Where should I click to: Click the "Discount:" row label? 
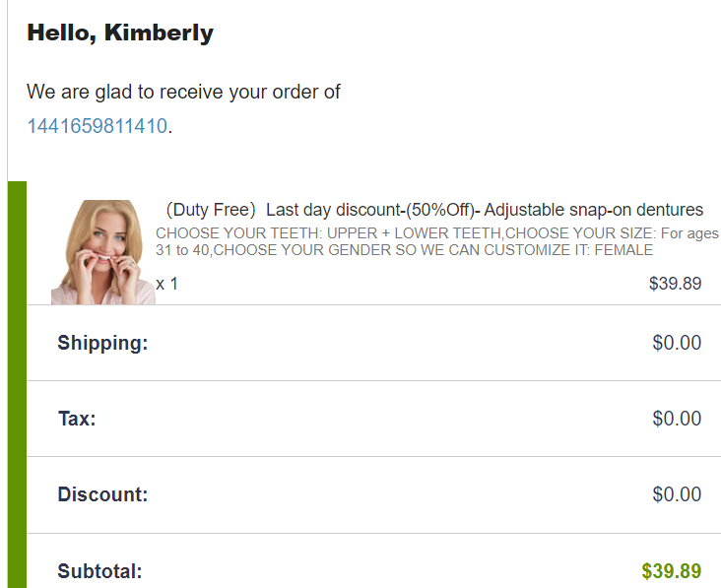[x=102, y=494]
